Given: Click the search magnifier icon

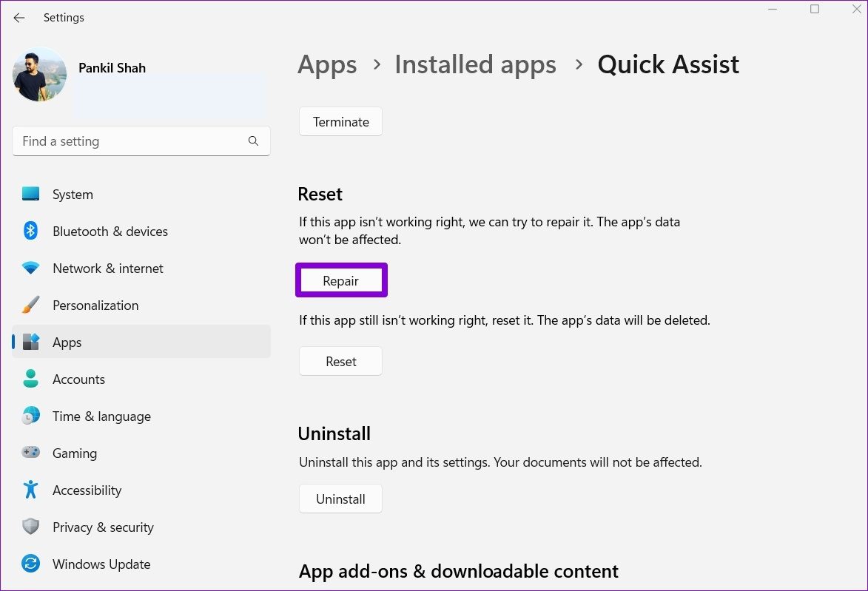Looking at the screenshot, I should (x=253, y=141).
